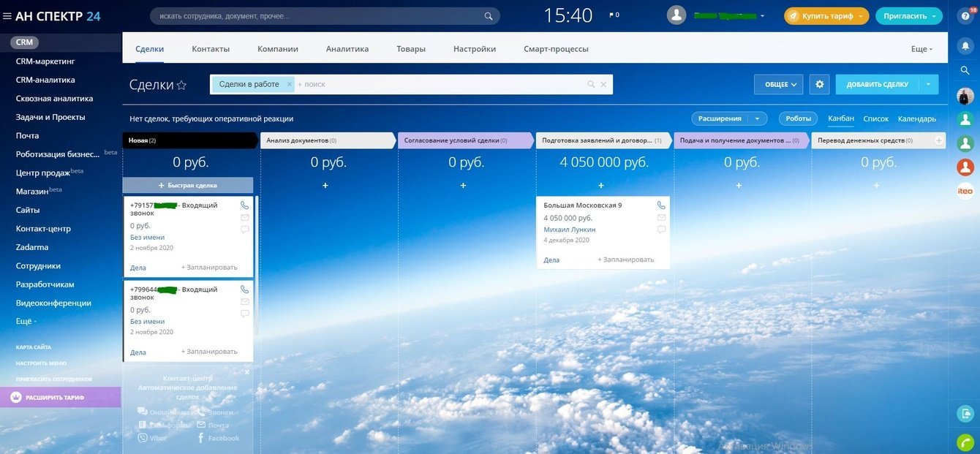This screenshot has height=454, width=980.
Task: Open the ОБЩЕЕ funnel dropdown
Action: pyautogui.click(x=779, y=84)
